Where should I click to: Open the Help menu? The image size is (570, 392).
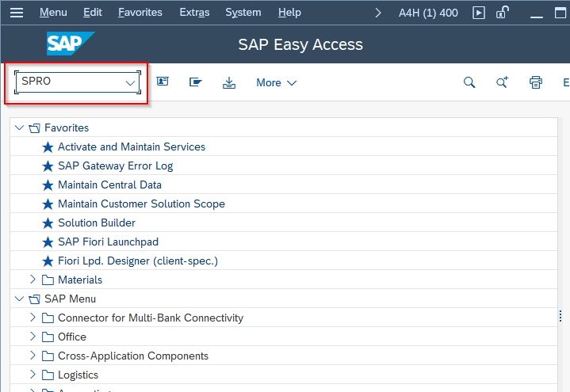point(289,13)
